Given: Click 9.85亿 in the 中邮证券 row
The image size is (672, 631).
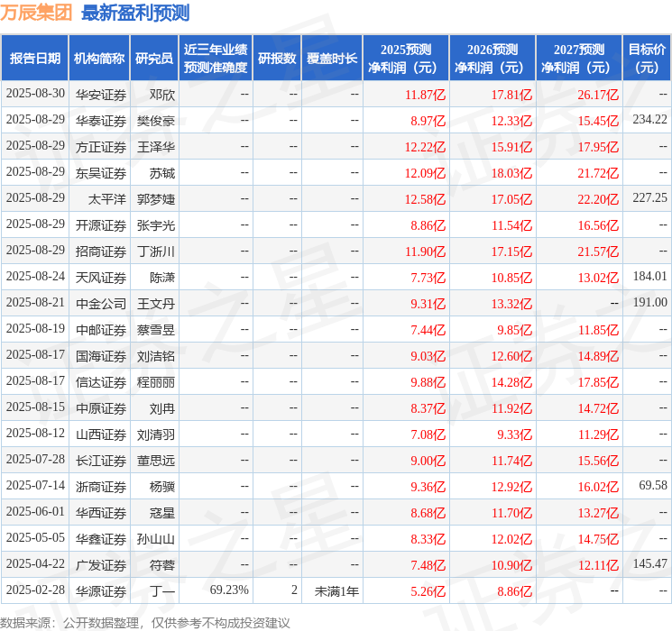Looking at the screenshot, I should click(x=514, y=330).
